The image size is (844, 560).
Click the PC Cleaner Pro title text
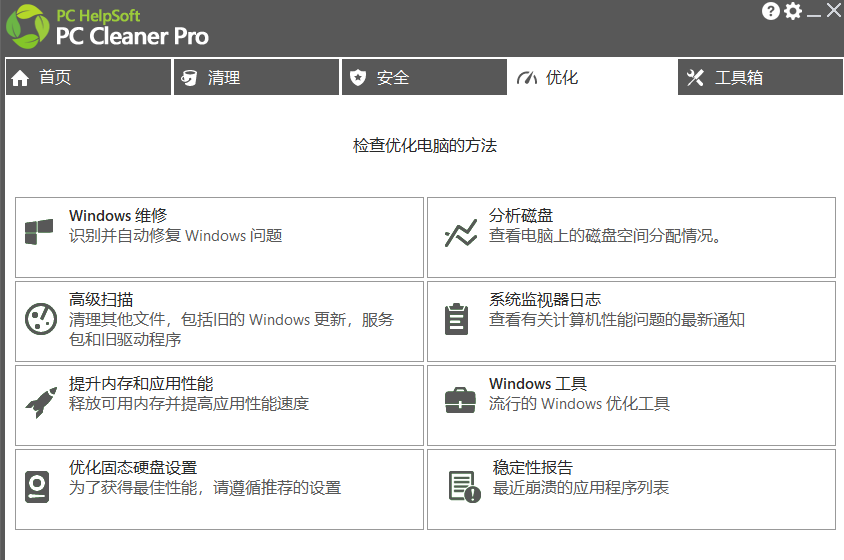132,36
